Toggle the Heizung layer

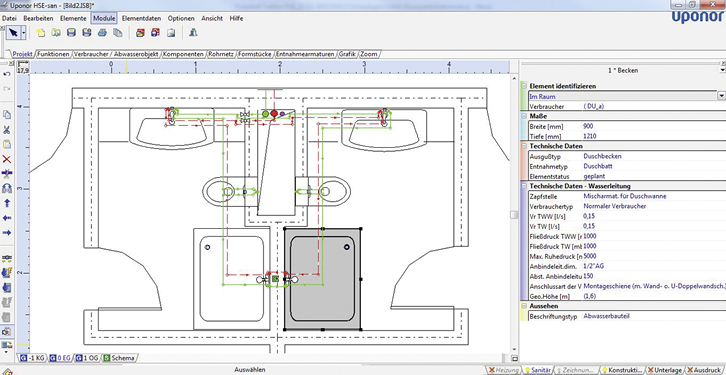pos(504,370)
